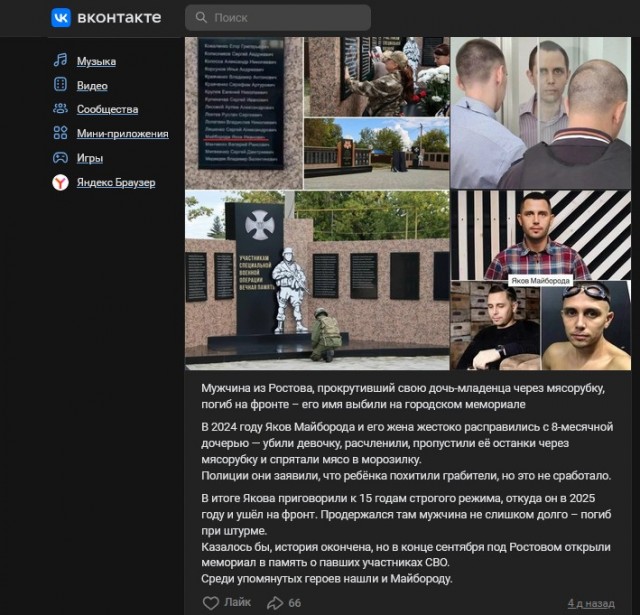
Task: Click the magnifier icon in search bar
Action: coord(201,17)
